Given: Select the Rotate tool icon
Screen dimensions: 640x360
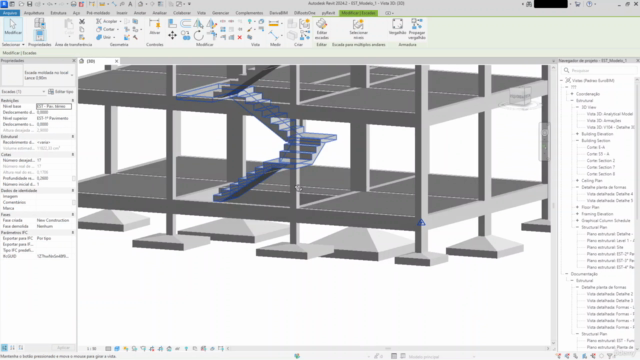Looking at the screenshot, I should click(x=199, y=36).
